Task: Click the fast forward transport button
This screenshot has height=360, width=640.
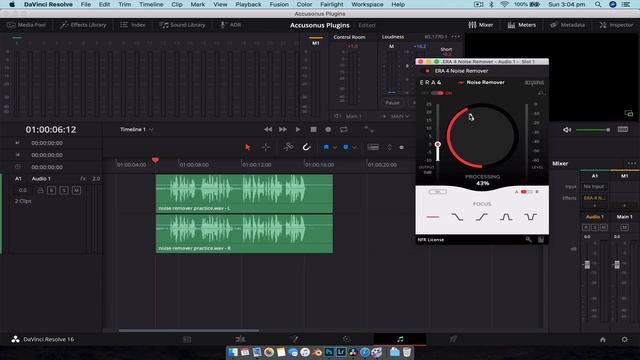Action: 282,129
